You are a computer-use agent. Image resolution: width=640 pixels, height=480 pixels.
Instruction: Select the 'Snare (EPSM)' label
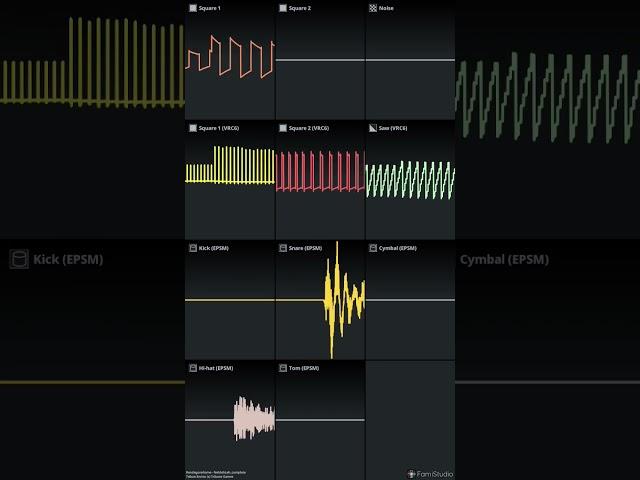(305, 248)
